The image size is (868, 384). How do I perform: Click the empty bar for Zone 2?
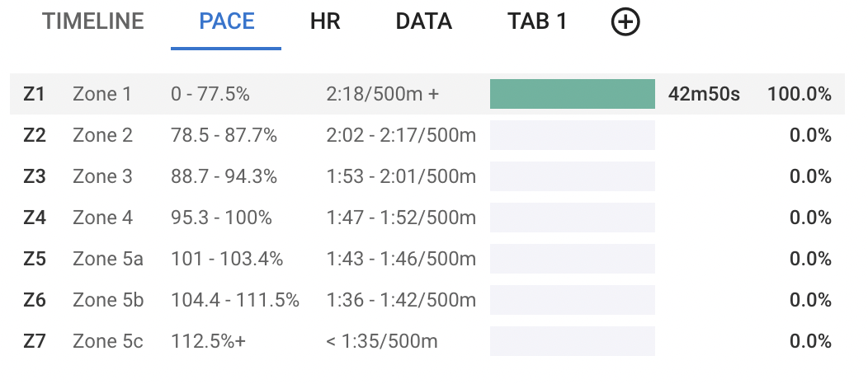572,135
